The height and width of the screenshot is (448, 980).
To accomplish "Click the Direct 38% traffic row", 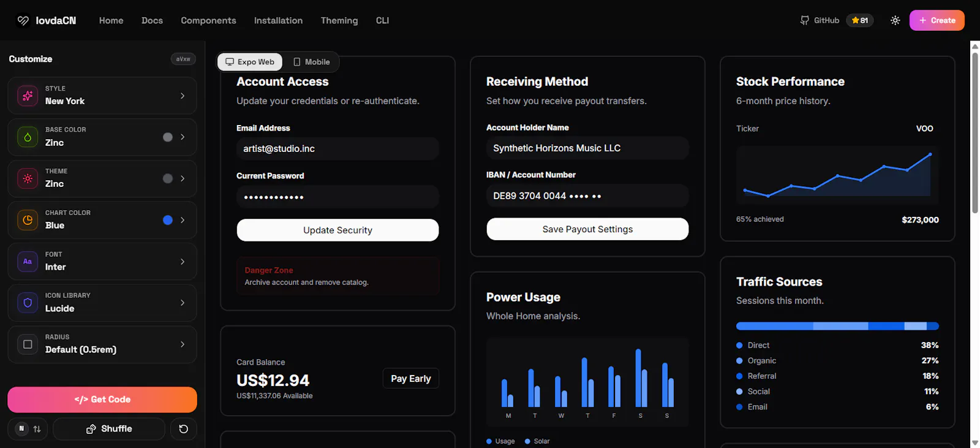I will (x=837, y=345).
